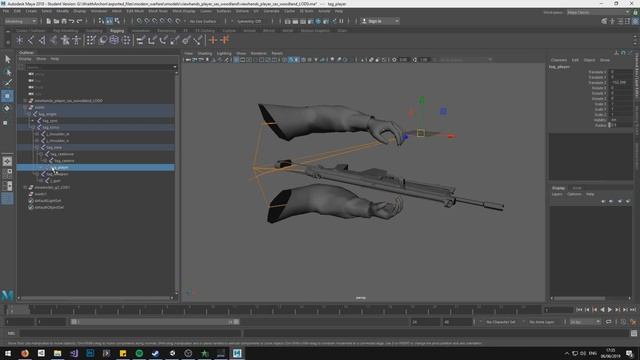The width and height of the screenshot is (640, 360).
Task: Expand the viewmodel_g3_LOD0 node in Outliner
Action: point(25,187)
